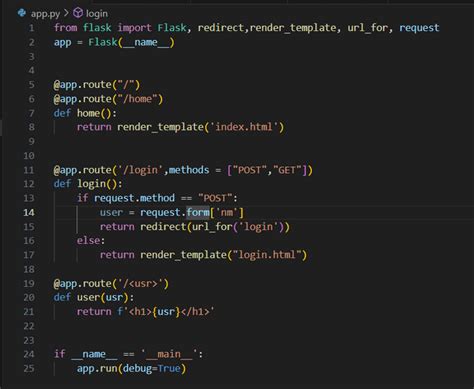This screenshot has width=474, height=389.
Task: Click the "GET" string on line 11
Action: 287,170
